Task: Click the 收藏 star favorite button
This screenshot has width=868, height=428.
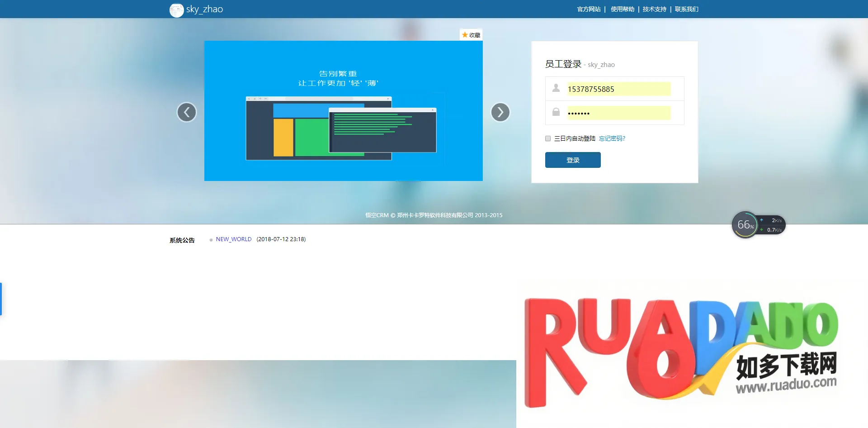Action: [471, 35]
